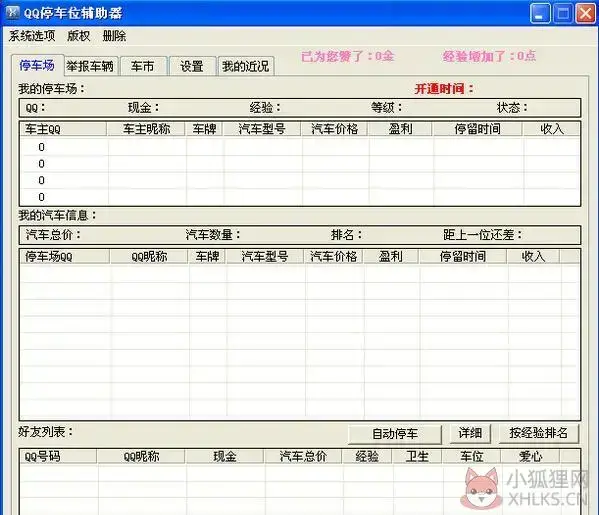Open the 系统选项 menu

[32, 36]
